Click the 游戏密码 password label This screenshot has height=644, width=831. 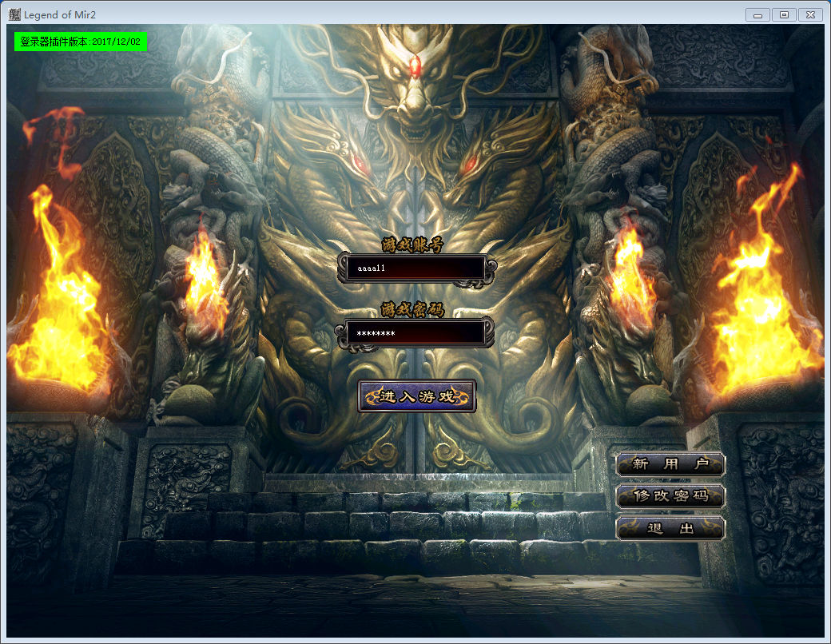click(413, 309)
